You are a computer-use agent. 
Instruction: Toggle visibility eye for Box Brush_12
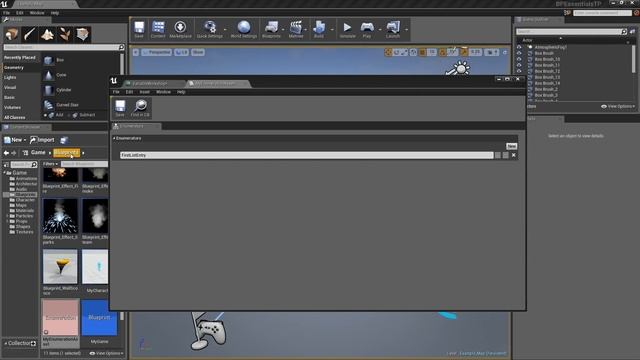tap(519, 71)
